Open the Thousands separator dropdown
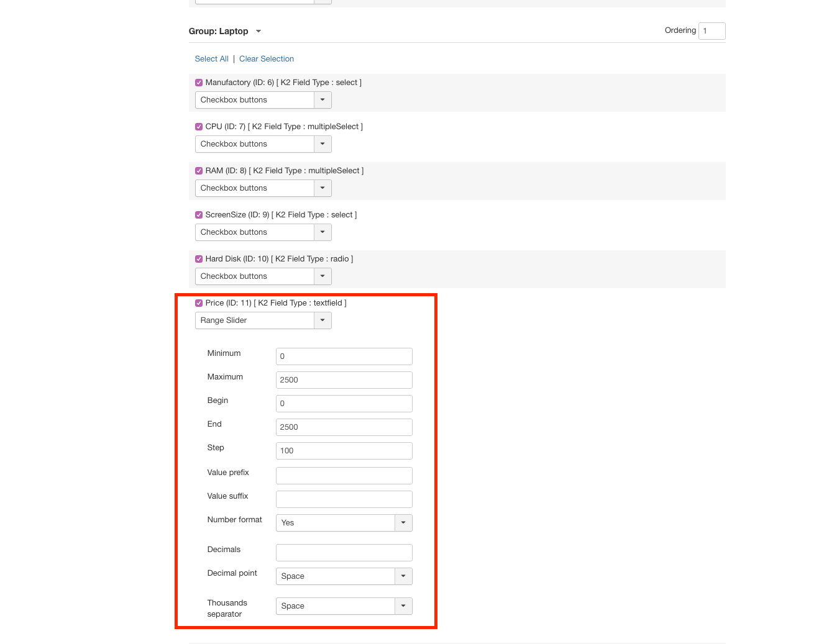Viewport: 824px width, 644px height. pos(344,606)
